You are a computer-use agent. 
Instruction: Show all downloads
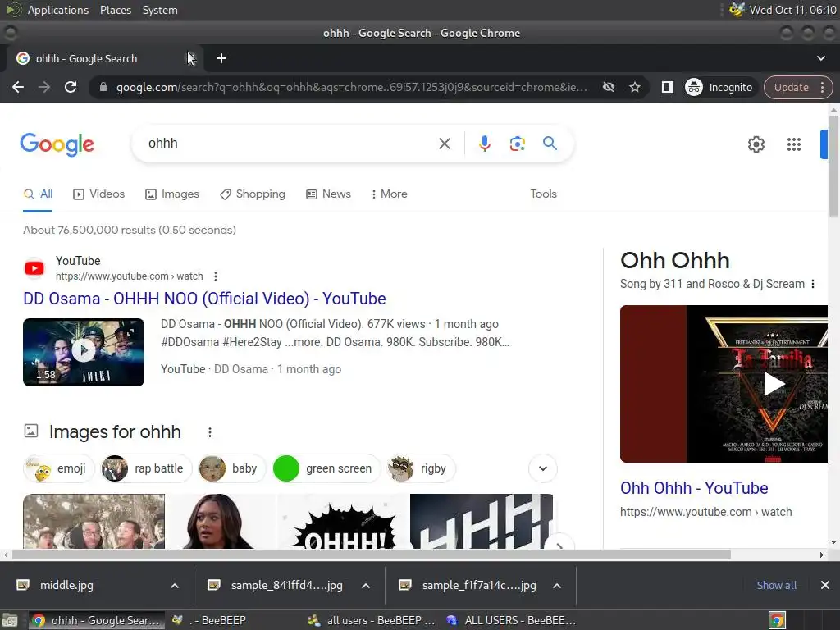776,585
